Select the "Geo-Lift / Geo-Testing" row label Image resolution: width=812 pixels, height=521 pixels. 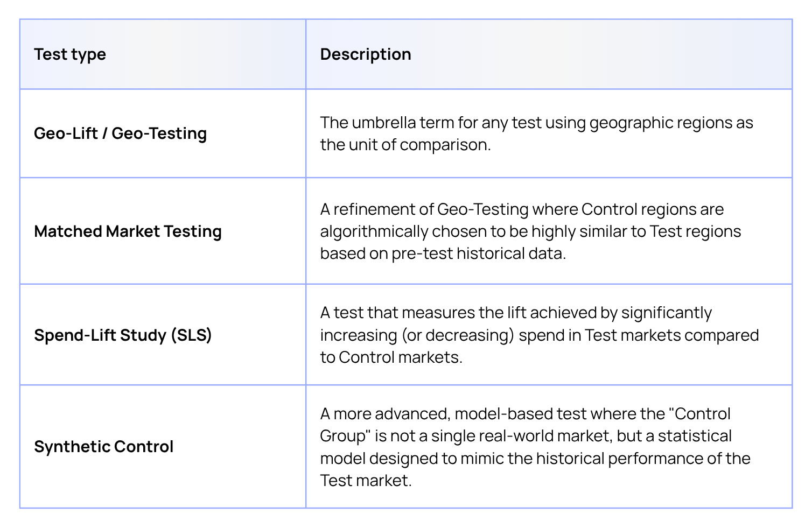point(120,133)
